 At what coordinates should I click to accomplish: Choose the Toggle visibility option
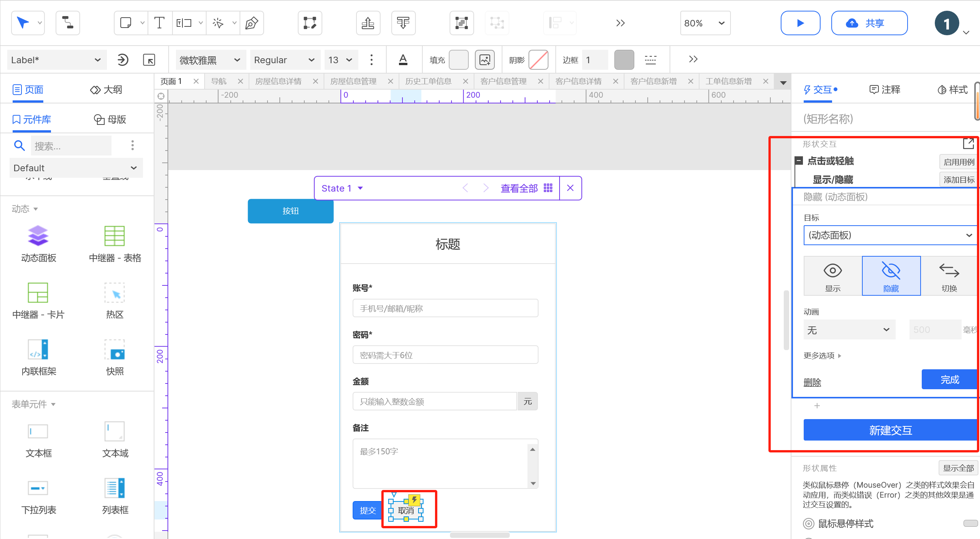(949, 276)
